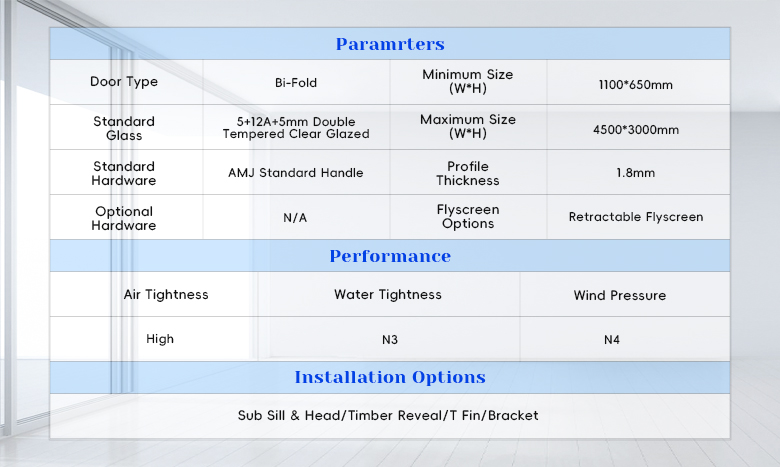Select the Maximum Size (W*H) label
Screen dimensions: 780x467
click(x=468, y=126)
